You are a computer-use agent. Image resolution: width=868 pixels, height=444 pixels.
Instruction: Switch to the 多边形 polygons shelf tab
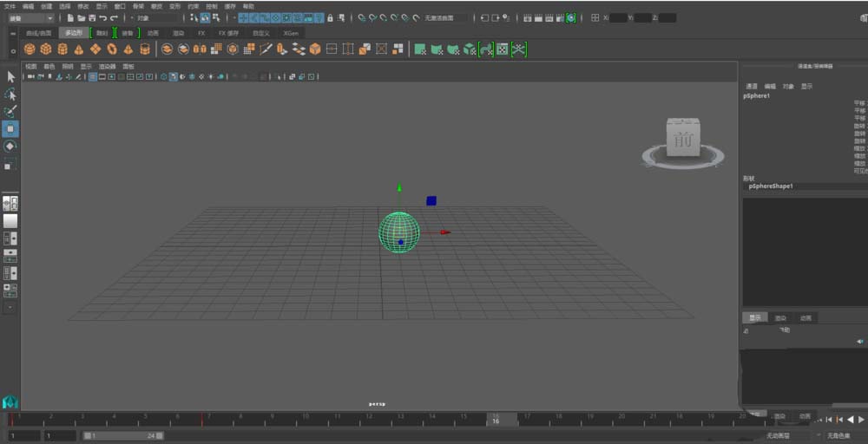tap(74, 33)
